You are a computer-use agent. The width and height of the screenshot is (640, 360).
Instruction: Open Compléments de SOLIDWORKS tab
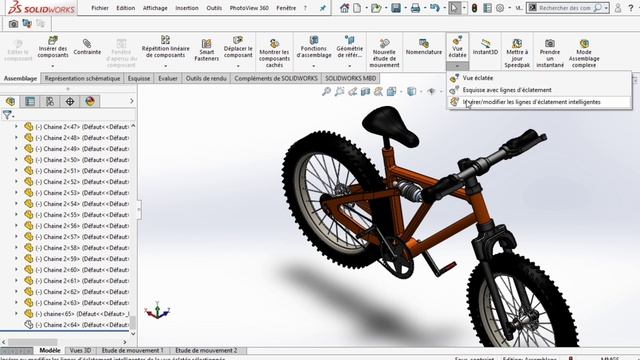pos(276,78)
